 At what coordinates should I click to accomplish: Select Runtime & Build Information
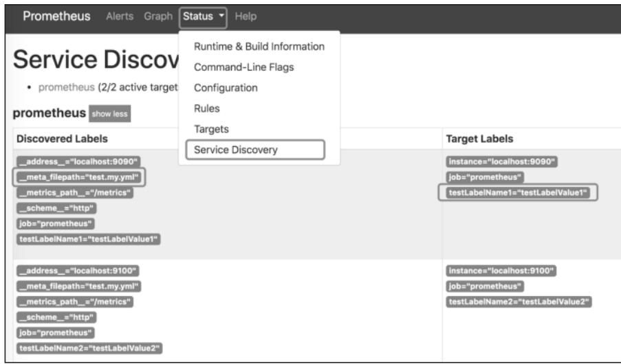click(x=259, y=47)
